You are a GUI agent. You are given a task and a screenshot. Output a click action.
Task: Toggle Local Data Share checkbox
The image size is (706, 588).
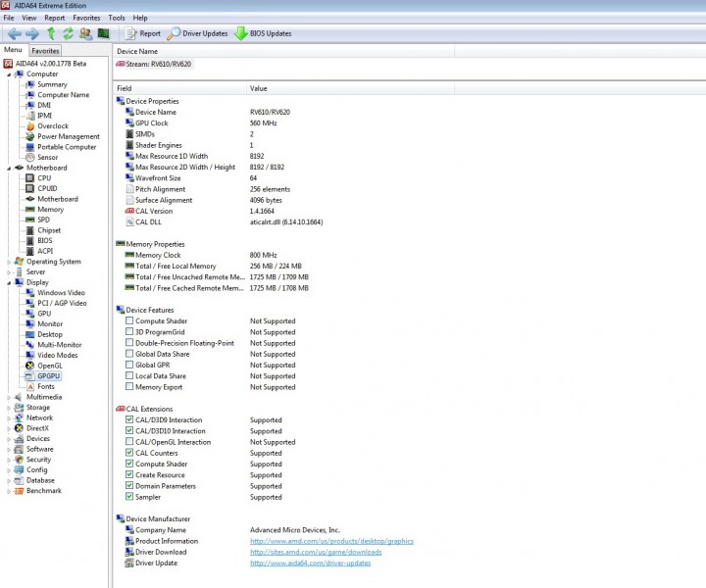click(129, 375)
